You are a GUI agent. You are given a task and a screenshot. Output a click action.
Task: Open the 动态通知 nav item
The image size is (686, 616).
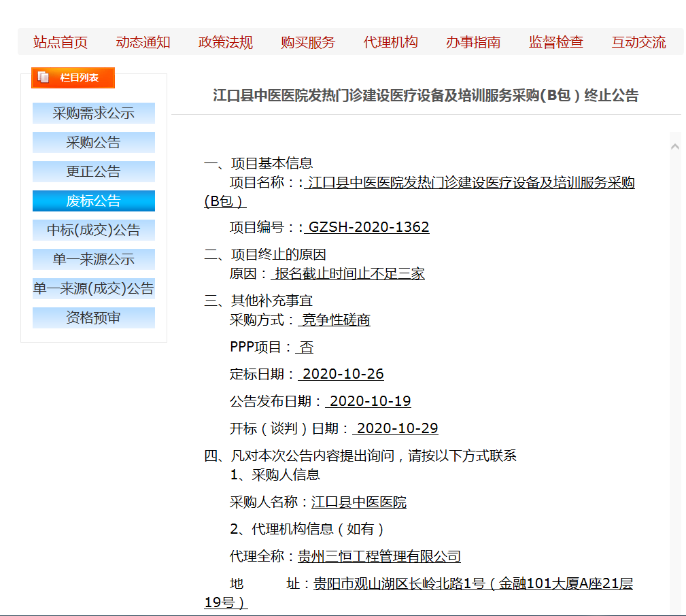point(143,42)
